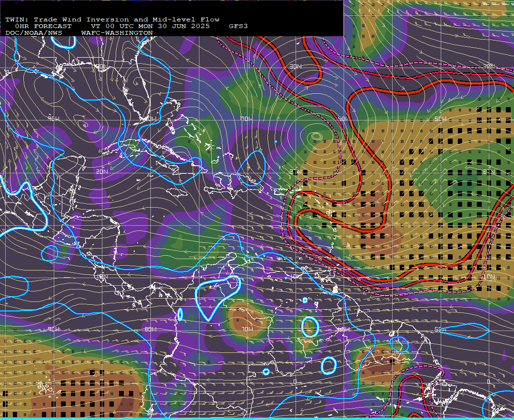The width and height of the screenshot is (514, 420).
Task: Select the lower "70W" label over South America
Action: [247, 329]
